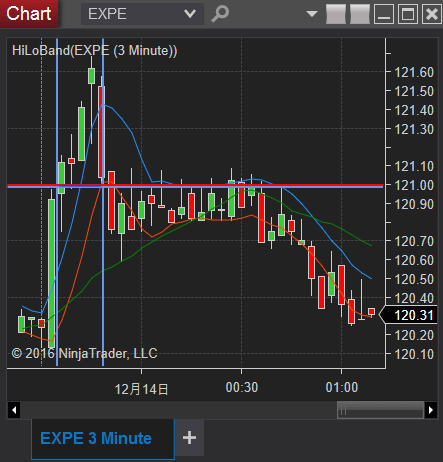
Task: Click the 01:00 time axis label
Action: tap(342, 387)
